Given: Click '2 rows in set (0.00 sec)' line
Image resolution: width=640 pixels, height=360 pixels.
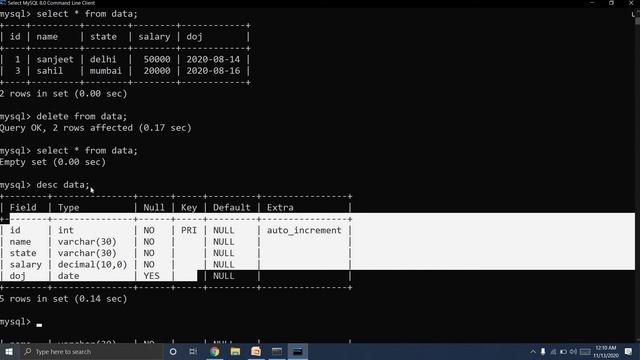Looking at the screenshot, I should click(64, 93).
